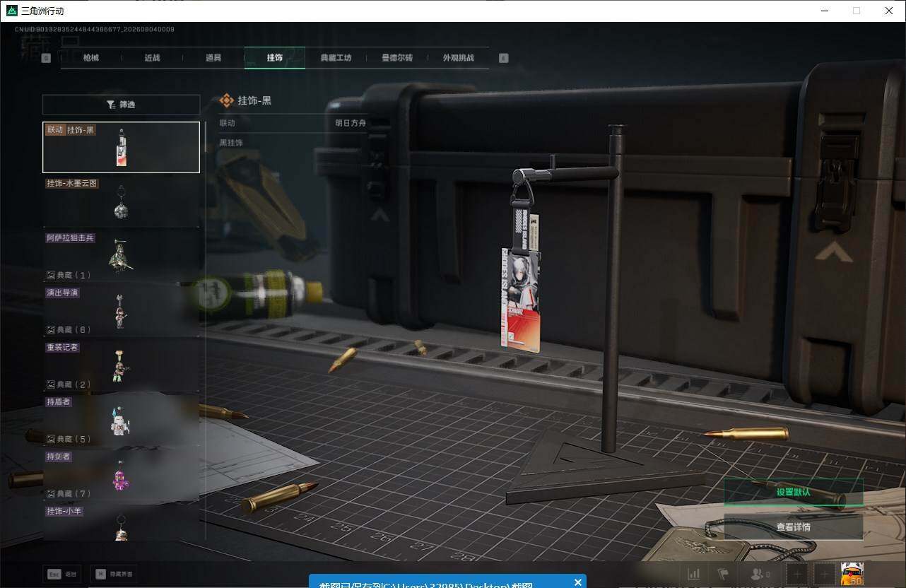Select the 挂饰-黑 charm item

click(x=121, y=148)
